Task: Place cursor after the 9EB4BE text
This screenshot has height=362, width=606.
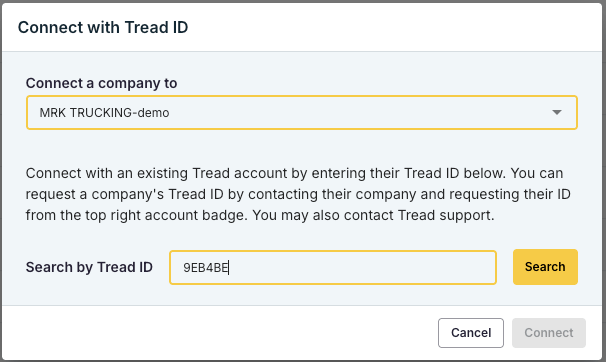Action: 229,267
